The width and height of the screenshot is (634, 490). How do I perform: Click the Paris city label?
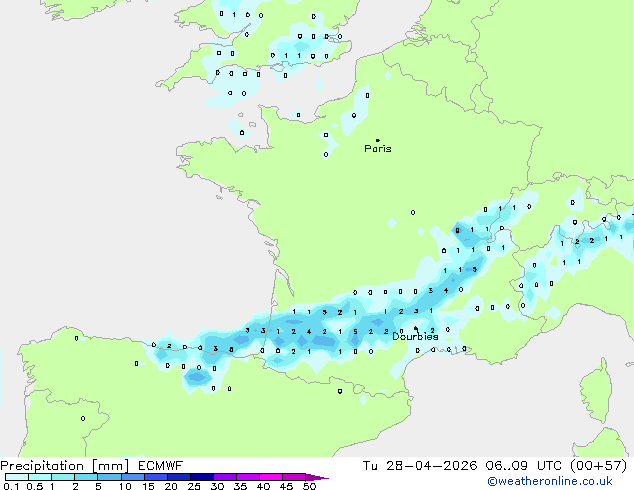point(378,149)
